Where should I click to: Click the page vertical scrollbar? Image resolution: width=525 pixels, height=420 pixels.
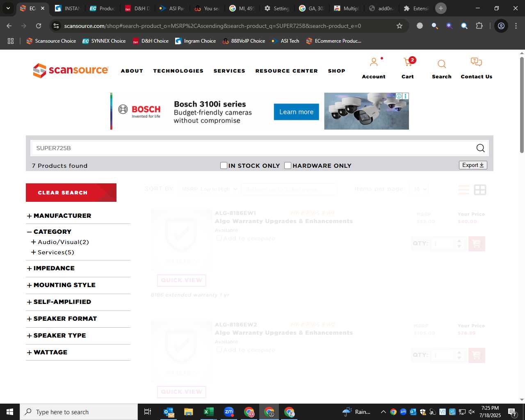pos(522,105)
